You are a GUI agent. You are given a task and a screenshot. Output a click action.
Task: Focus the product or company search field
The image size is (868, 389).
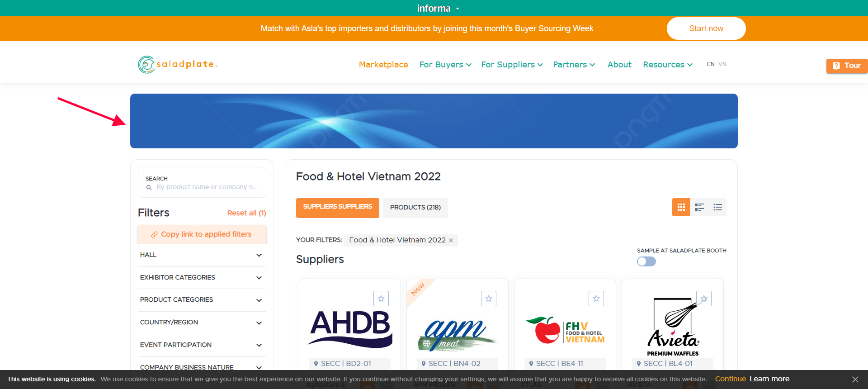202,182
